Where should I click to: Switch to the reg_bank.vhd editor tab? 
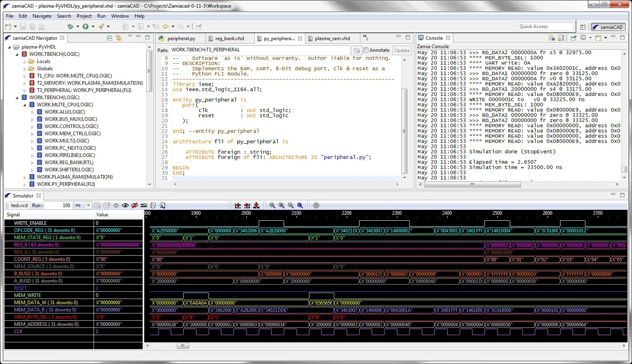(229, 39)
